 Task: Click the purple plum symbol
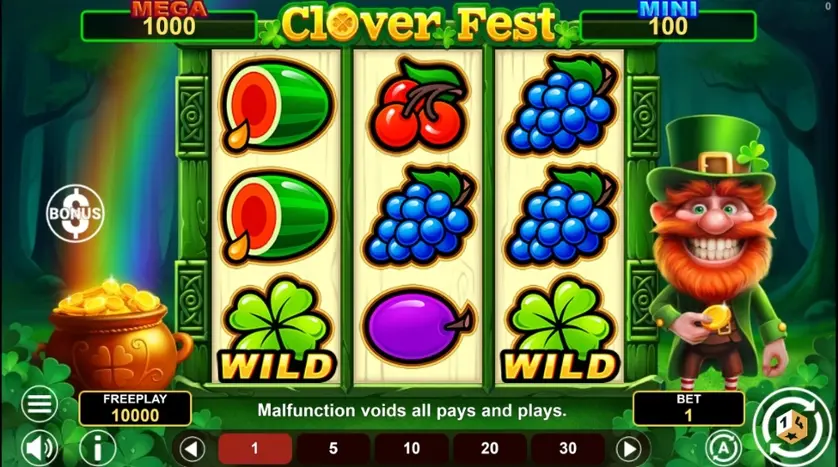(418, 325)
